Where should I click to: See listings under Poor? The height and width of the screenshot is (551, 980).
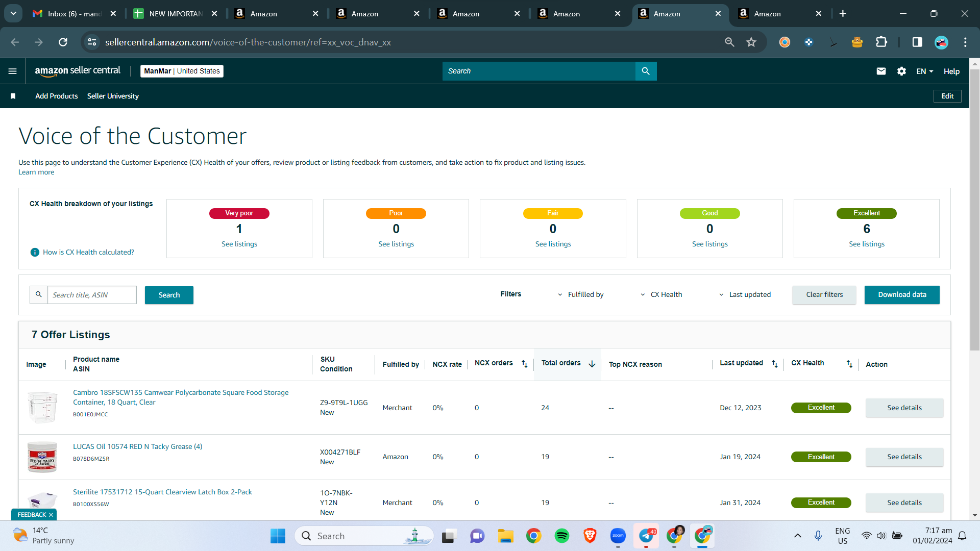pos(396,244)
